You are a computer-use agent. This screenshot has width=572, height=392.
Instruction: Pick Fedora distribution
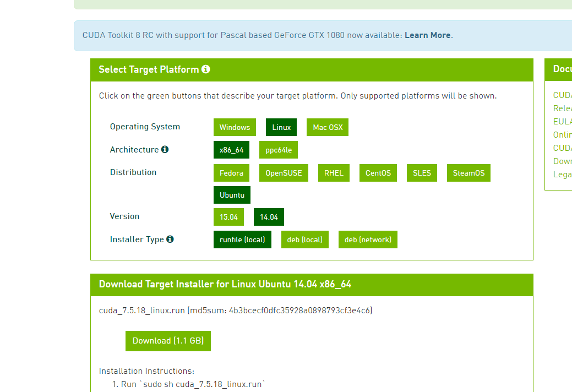pyautogui.click(x=231, y=173)
